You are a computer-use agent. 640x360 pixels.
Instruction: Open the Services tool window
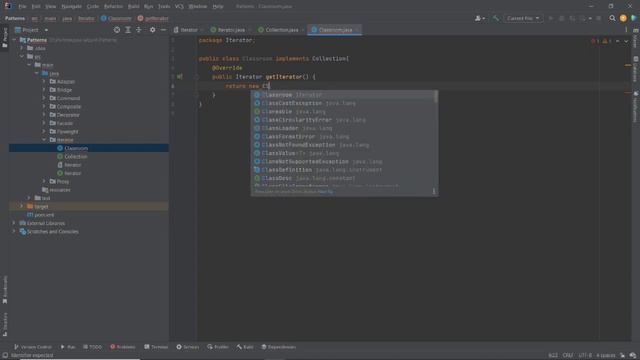pyautogui.click(x=188, y=347)
